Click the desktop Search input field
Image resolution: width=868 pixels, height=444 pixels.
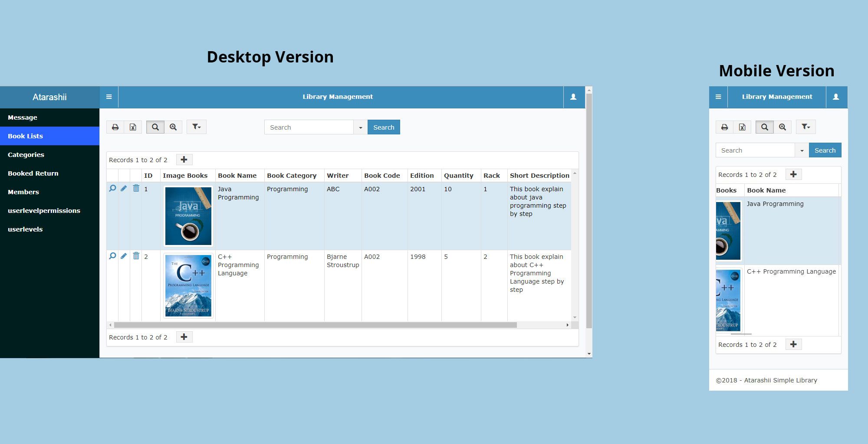[309, 127]
